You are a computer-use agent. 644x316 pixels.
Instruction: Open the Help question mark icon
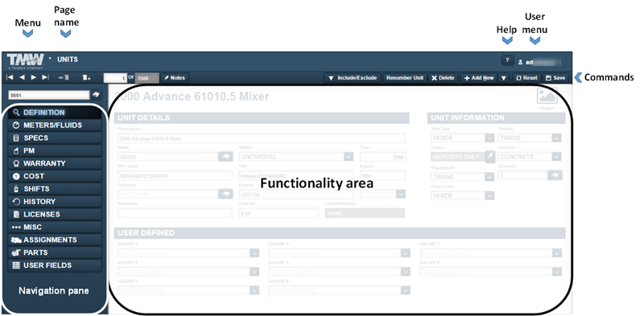[x=508, y=60]
